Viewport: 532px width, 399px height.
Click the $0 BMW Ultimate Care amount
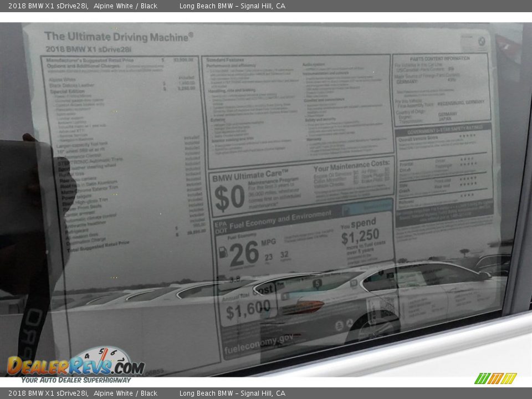229,198
